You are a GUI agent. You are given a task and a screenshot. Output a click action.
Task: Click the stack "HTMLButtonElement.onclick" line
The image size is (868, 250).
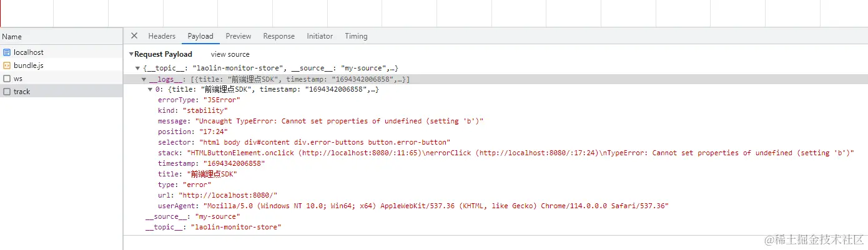505,153
